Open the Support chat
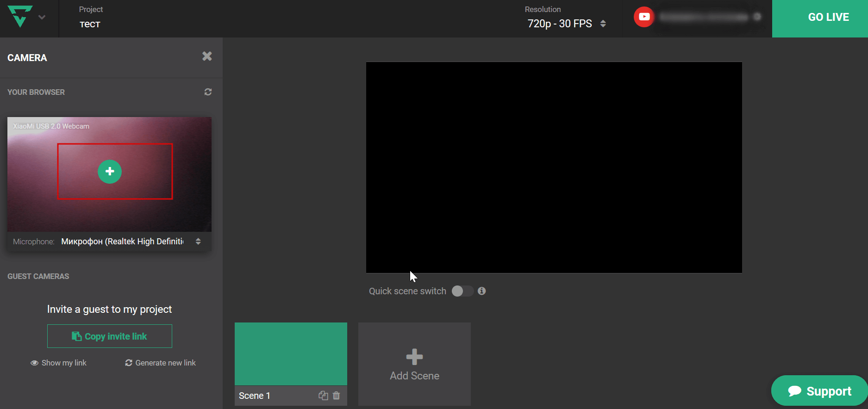This screenshot has height=409, width=868. pyautogui.click(x=819, y=391)
